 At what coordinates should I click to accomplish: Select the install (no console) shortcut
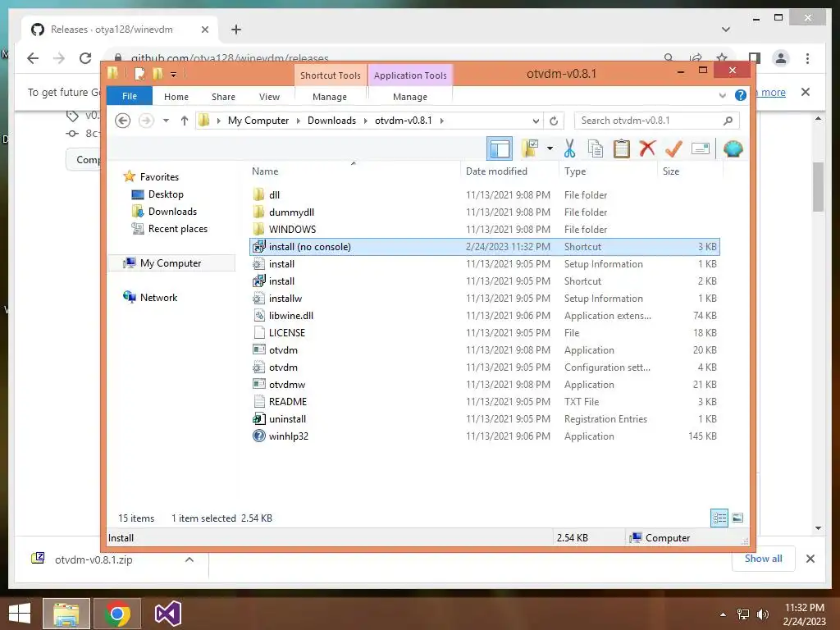click(485, 246)
